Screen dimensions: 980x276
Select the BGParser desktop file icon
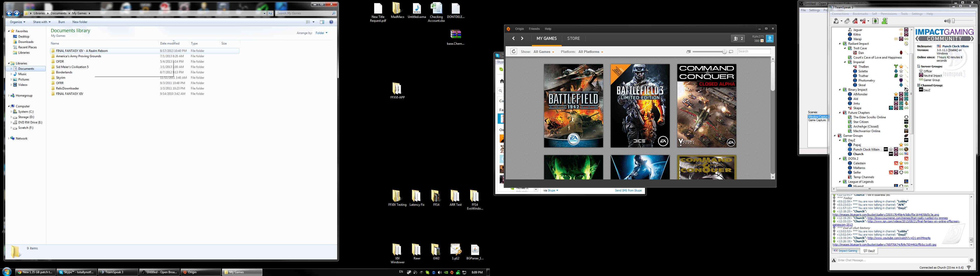pos(475,252)
